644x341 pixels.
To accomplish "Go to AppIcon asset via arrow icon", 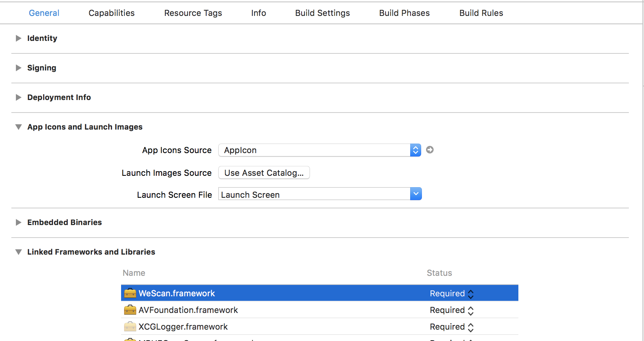I will click(430, 150).
